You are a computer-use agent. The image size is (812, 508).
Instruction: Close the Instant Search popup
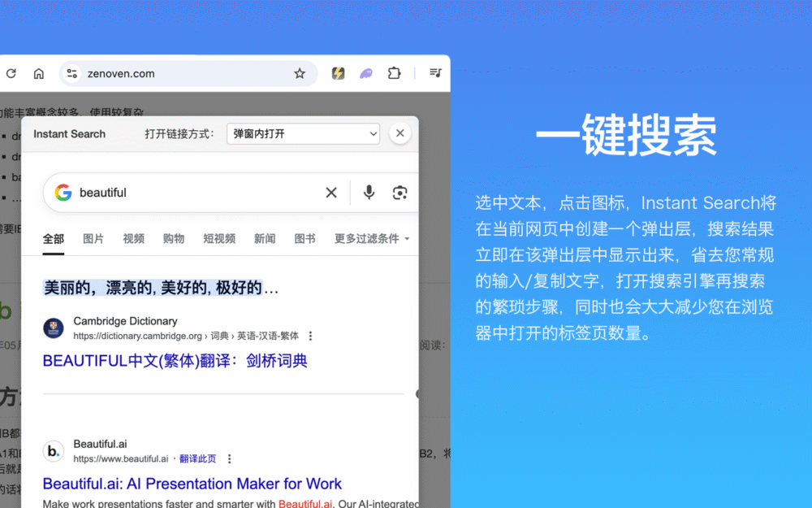pyautogui.click(x=400, y=133)
